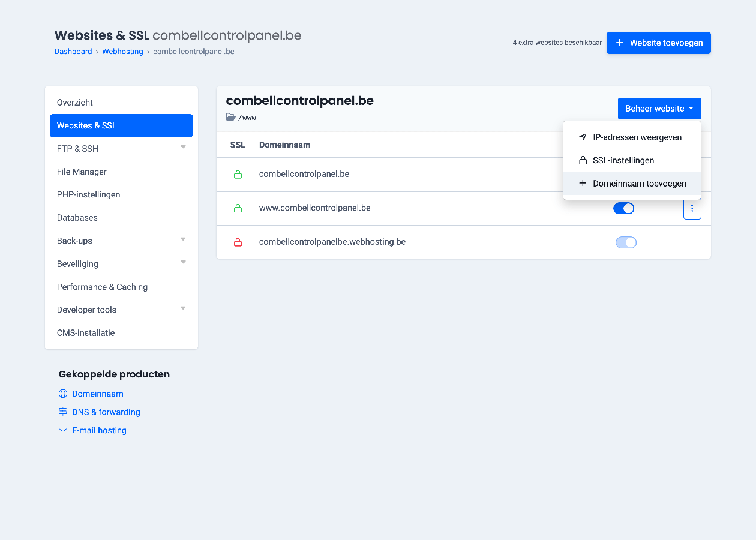Open File Manager in the sidebar

pos(121,172)
